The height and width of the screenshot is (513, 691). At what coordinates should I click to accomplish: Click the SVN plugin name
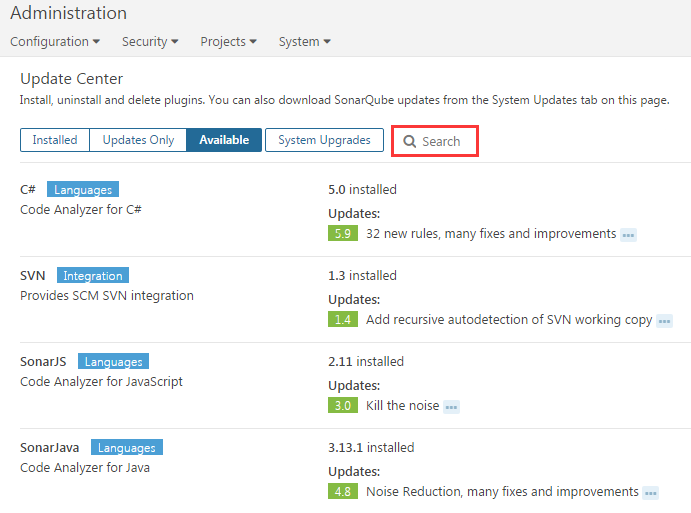pyautogui.click(x=33, y=275)
